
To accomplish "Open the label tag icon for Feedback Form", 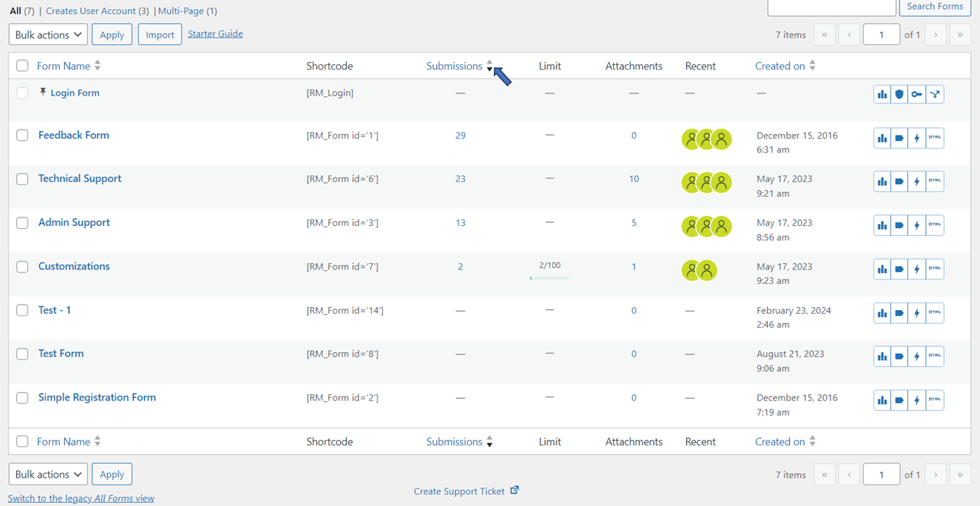I will (900, 138).
